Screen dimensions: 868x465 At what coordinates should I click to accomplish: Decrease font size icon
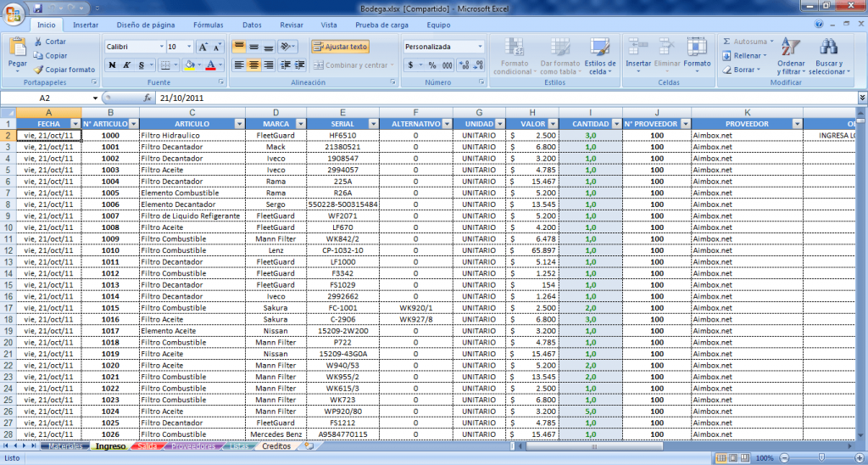point(218,48)
